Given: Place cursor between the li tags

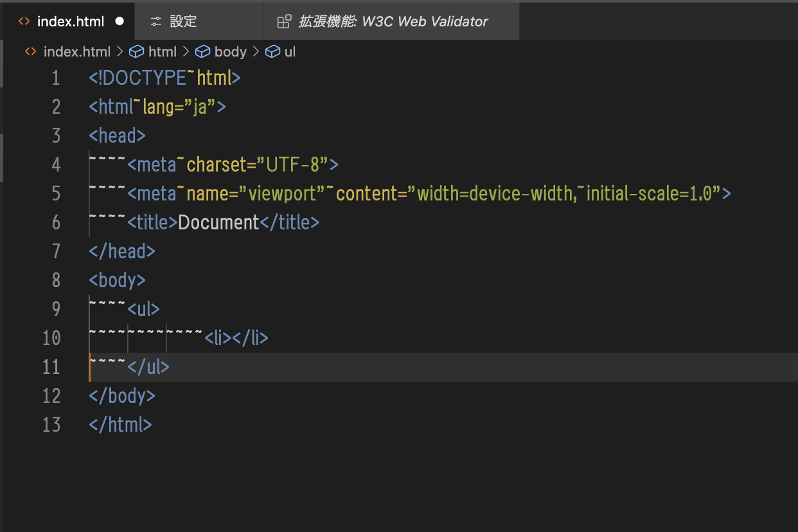Looking at the screenshot, I should tap(231, 338).
